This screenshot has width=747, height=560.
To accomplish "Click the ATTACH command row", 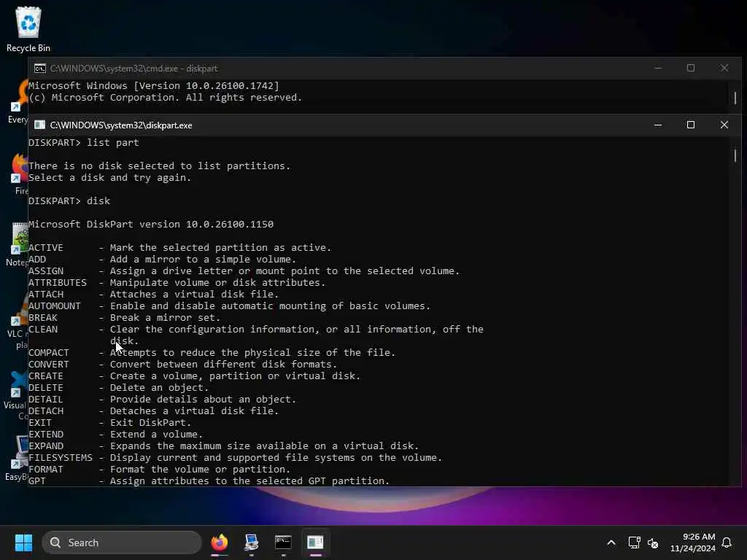I will click(x=153, y=295).
